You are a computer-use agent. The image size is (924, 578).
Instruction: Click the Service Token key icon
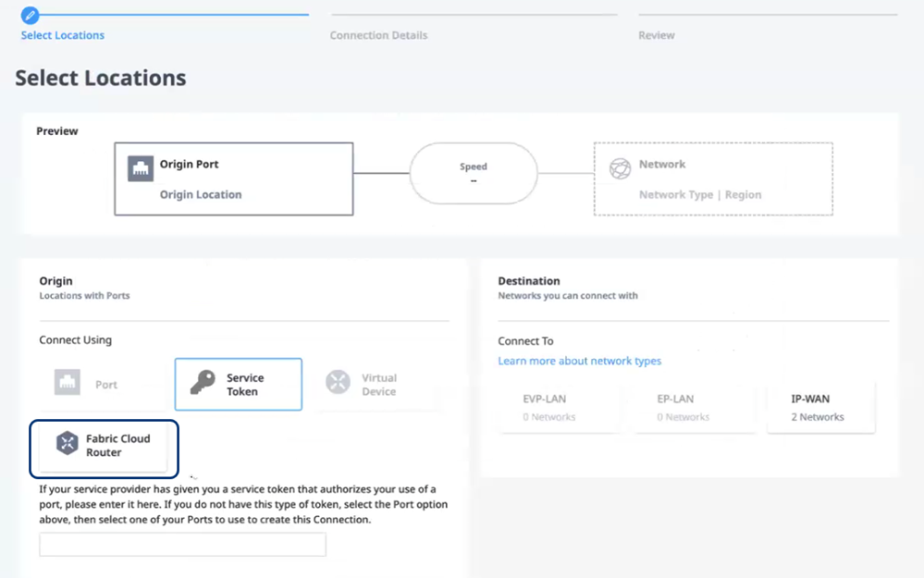point(203,382)
